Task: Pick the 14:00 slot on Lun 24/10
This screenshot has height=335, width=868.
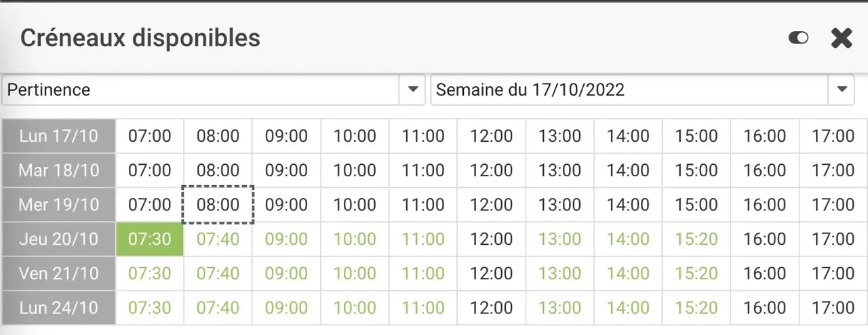Action: (x=628, y=308)
